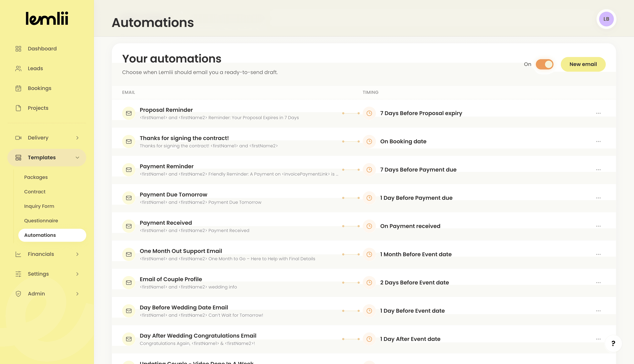634x364 pixels.
Task: Click the TIMING column header
Action: pos(370,92)
